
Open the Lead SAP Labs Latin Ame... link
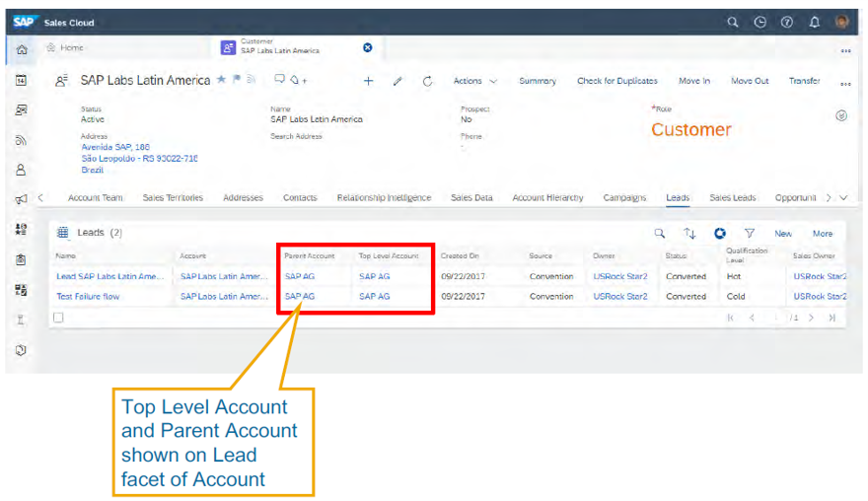tap(110, 276)
